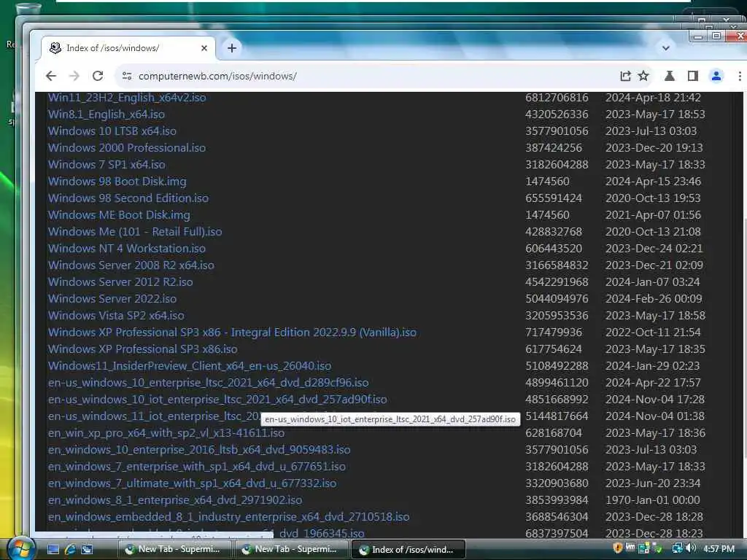Click en-us_windows_10_iot_enterprise_ltsc_2021 257ad90f.iso link
This screenshot has height=560, width=747.
(217, 399)
